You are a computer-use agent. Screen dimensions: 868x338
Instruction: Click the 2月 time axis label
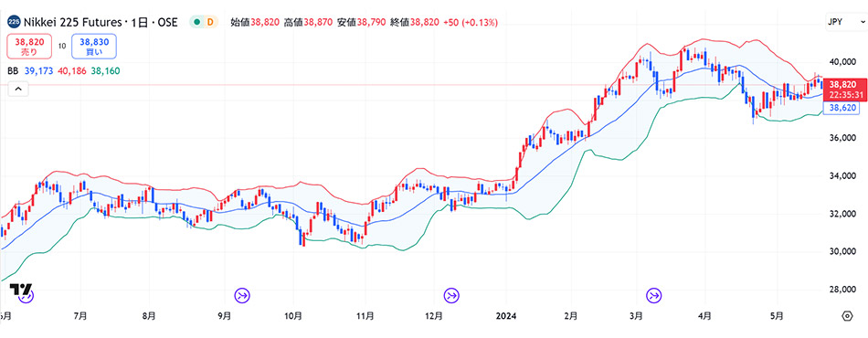point(571,316)
